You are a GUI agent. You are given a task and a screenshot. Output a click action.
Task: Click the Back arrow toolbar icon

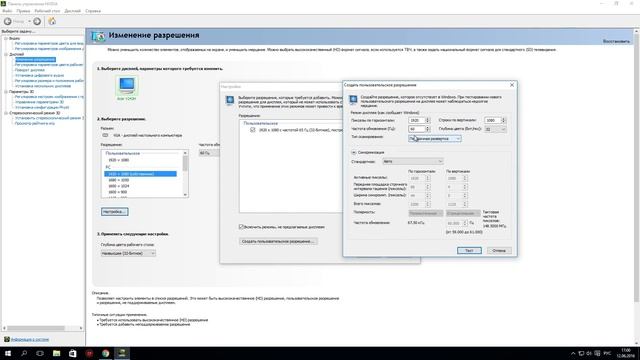8,21
